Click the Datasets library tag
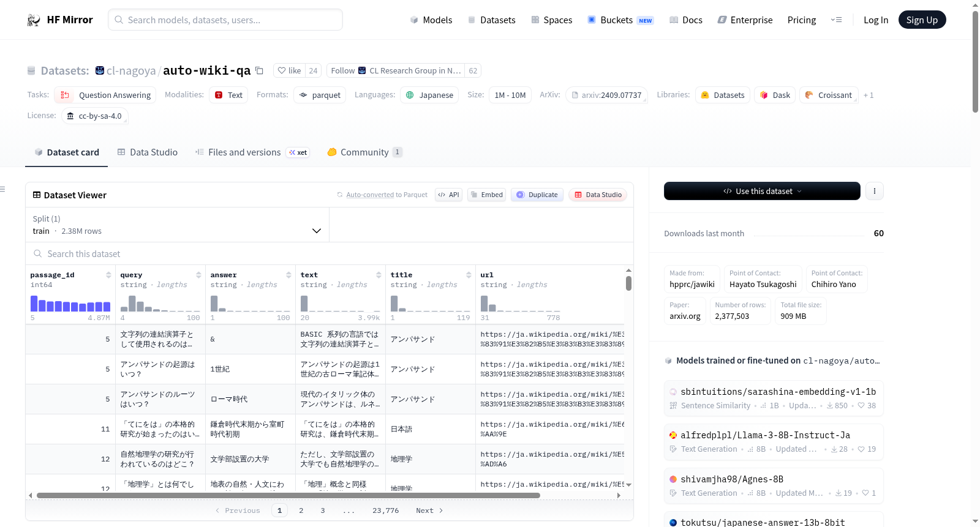 click(x=723, y=95)
